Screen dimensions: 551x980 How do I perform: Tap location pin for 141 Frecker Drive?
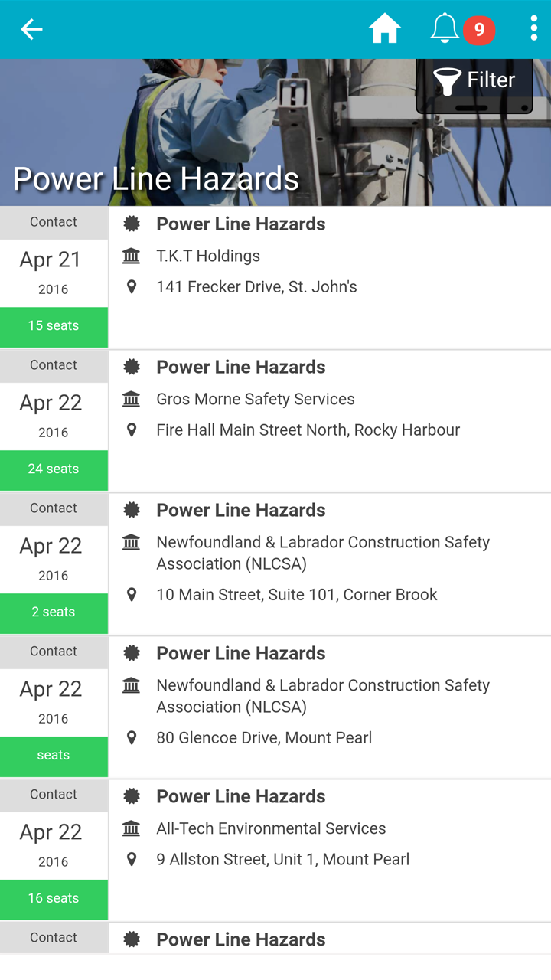132,287
